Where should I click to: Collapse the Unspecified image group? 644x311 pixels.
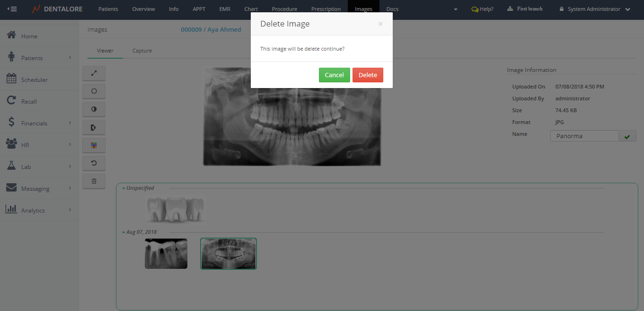[x=124, y=188]
